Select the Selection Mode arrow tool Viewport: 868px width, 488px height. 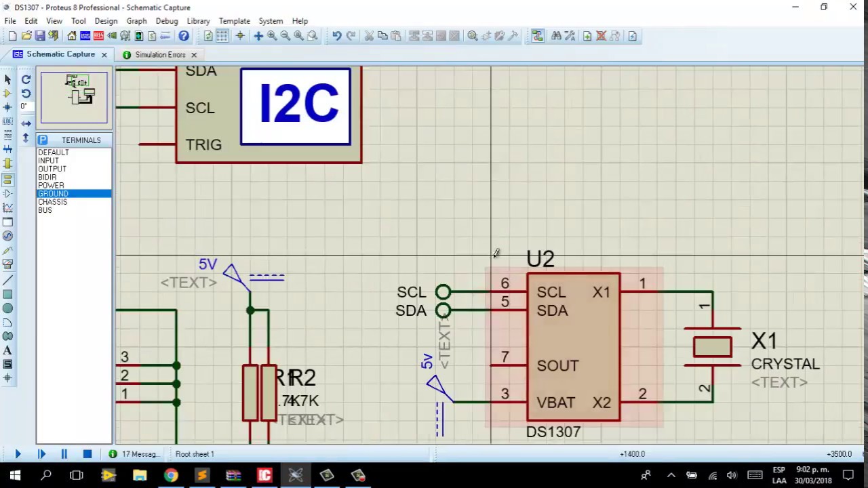[x=7, y=80]
